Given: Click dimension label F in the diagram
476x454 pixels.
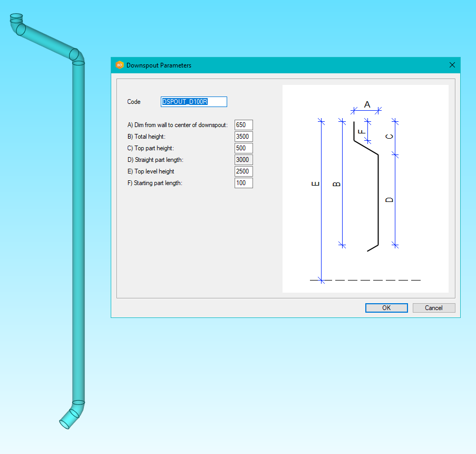Looking at the screenshot, I should tap(362, 131).
